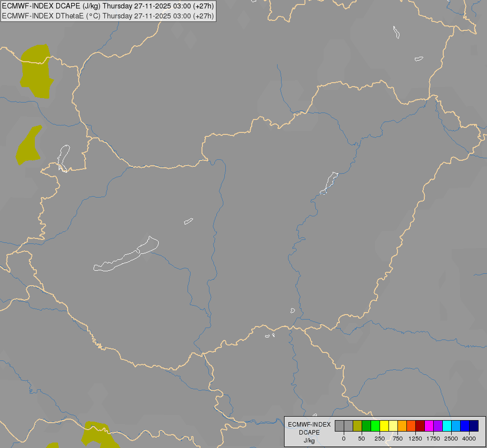
Task: Click the legend label 'ECMWF-INDEX'
Action: coord(309,425)
